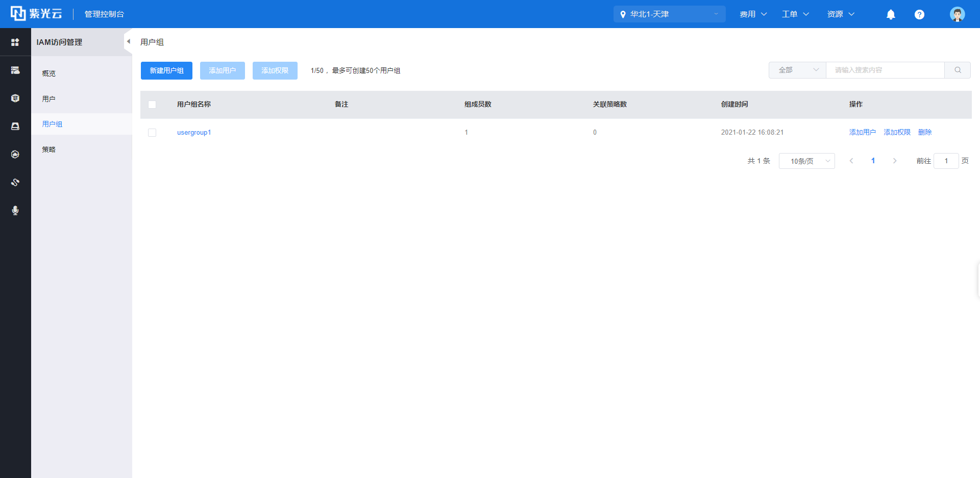
Task: Click the search magnifier button
Action: (x=958, y=70)
